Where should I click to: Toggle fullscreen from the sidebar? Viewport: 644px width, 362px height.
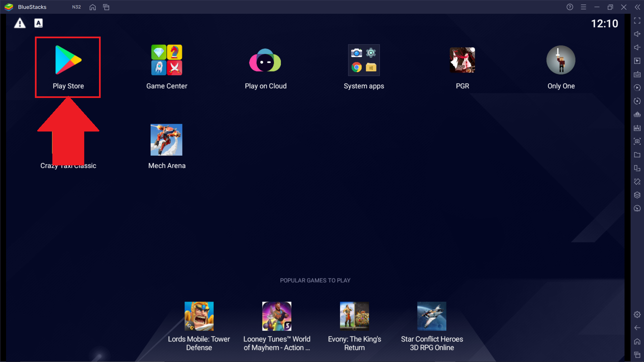tap(637, 21)
